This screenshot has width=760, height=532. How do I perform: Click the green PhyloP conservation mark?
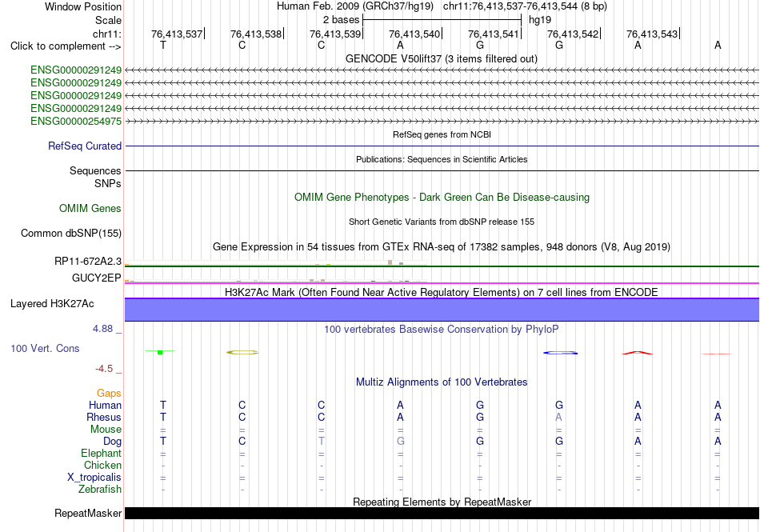(x=160, y=352)
